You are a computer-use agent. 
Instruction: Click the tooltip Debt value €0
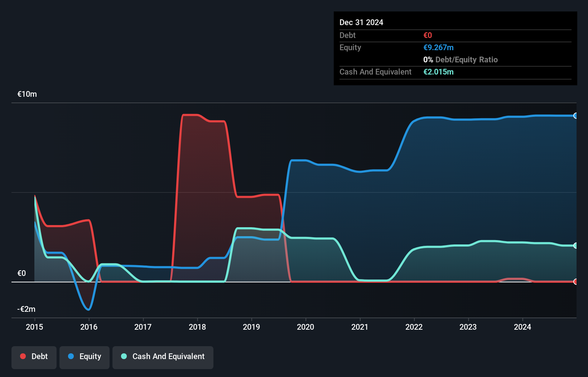(428, 35)
